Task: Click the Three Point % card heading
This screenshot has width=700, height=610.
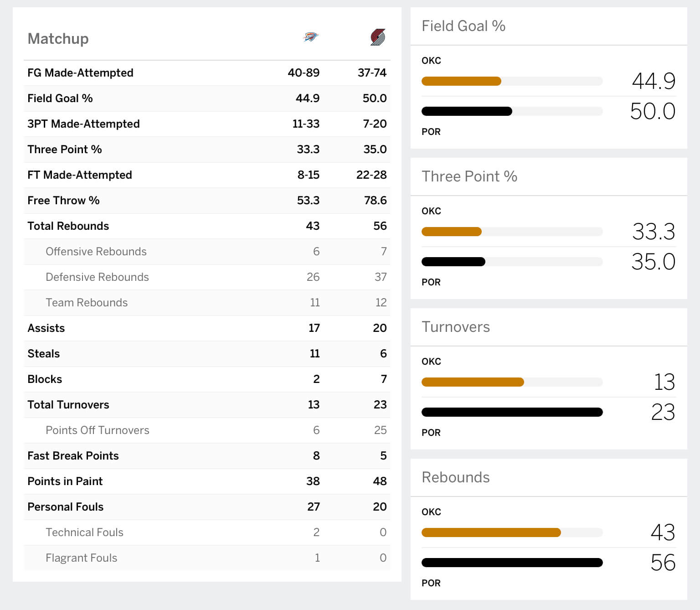Action: click(x=469, y=176)
